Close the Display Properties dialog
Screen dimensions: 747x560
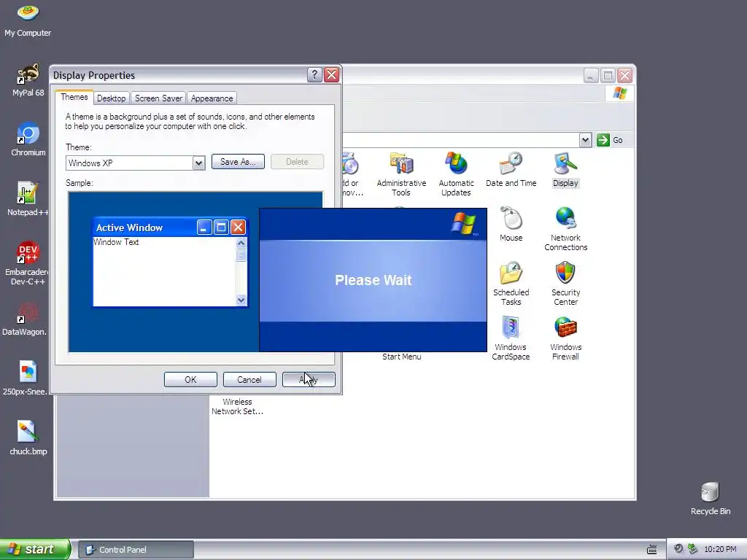tap(332, 75)
